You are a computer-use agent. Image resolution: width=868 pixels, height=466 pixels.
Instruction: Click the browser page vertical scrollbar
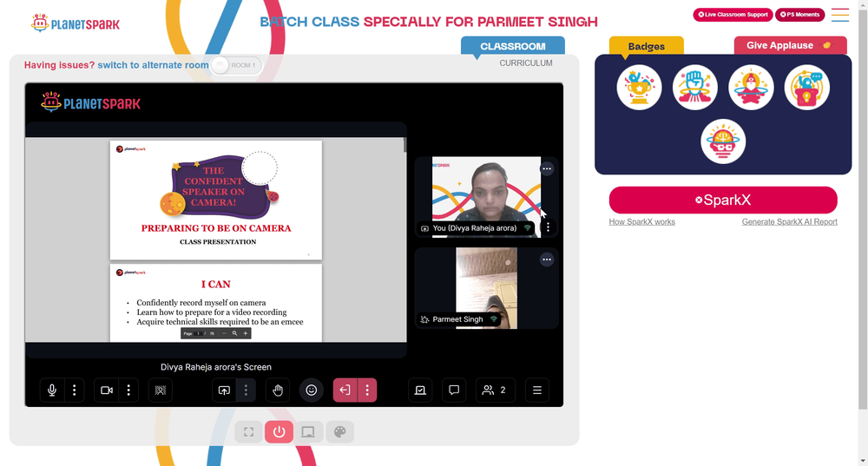click(863, 210)
